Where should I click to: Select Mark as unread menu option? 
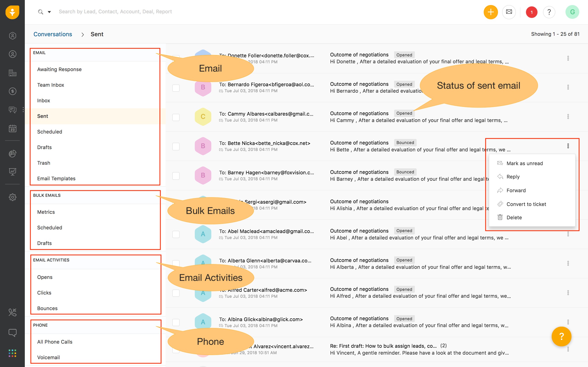524,163
